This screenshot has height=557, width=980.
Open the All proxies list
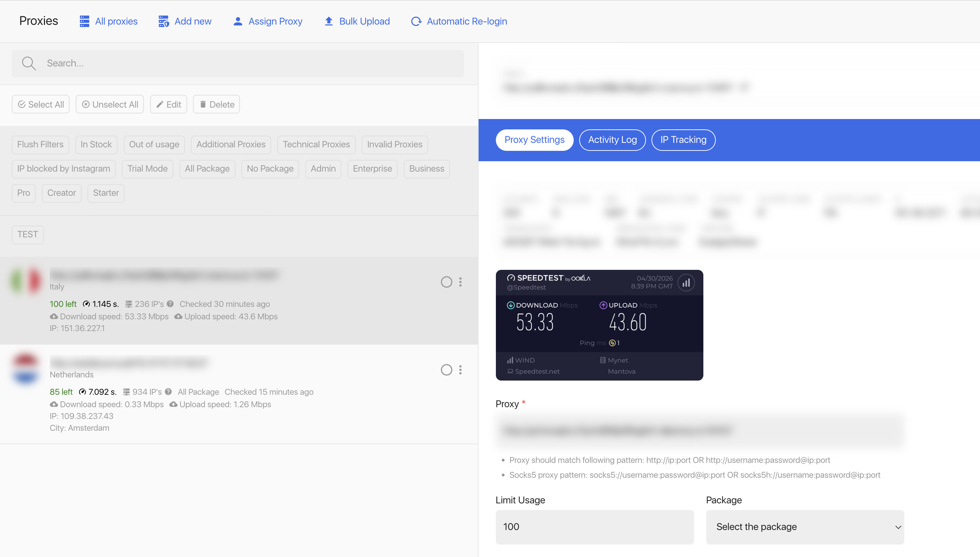(108, 21)
